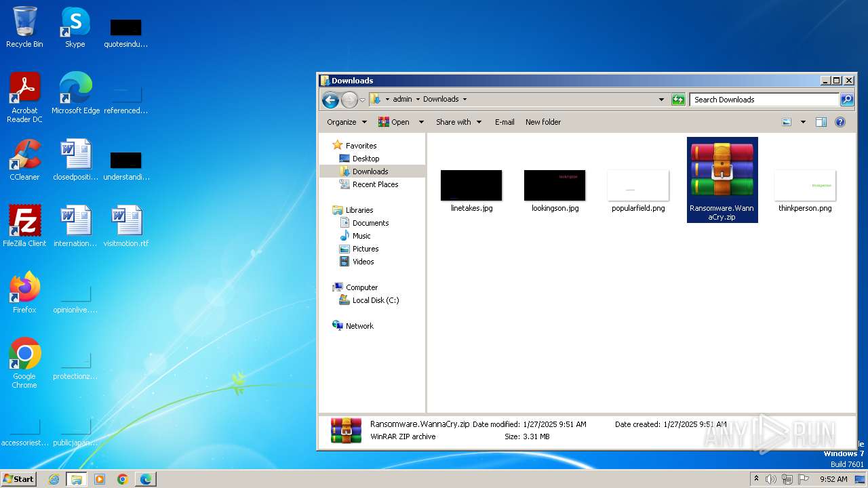Open Explorer help button
Image resolution: width=868 pixels, height=488 pixels.
coord(840,122)
